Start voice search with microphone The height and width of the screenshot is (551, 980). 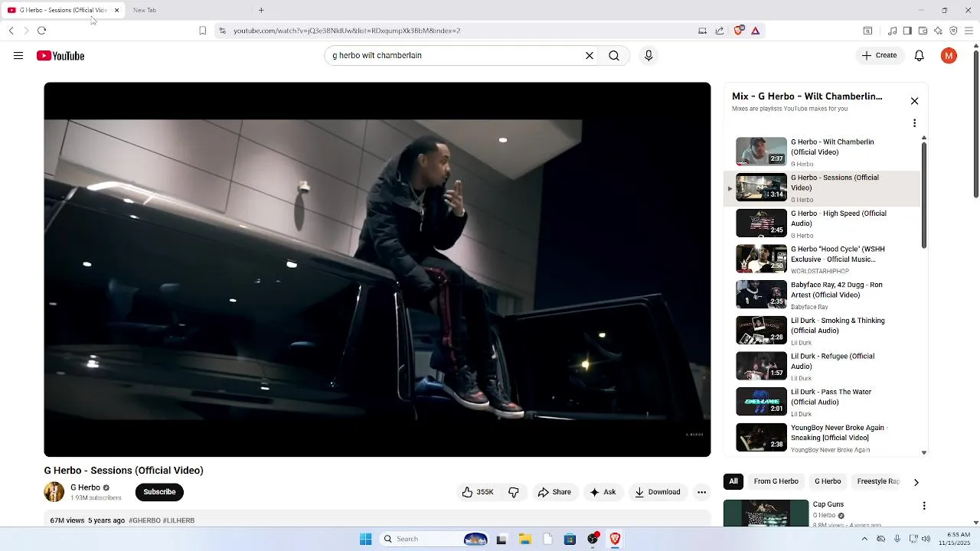[x=648, y=56]
